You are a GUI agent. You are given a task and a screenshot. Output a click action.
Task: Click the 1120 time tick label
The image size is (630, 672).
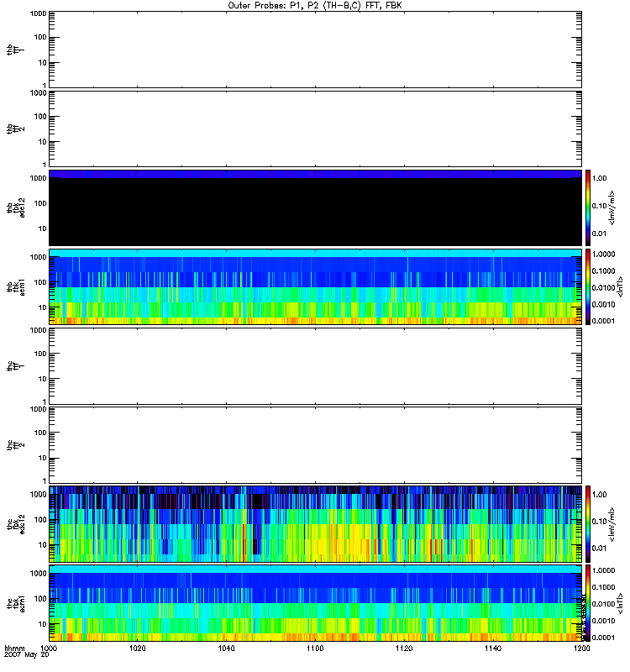pos(403,650)
